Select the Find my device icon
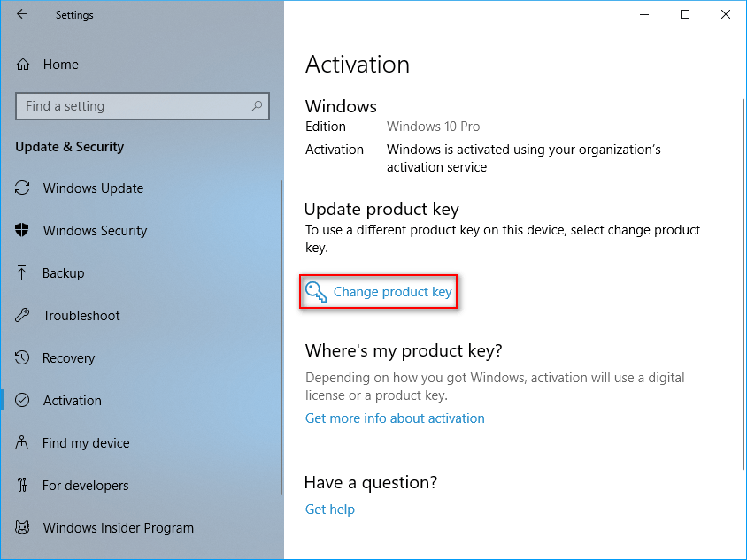Image resolution: width=747 pixels, height=560 pixels. point(23,442)
